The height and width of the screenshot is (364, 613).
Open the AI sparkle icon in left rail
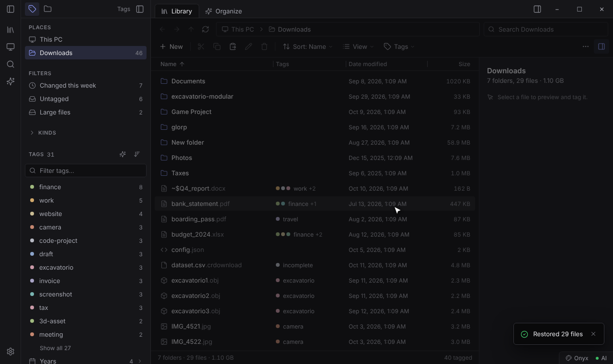11,81
